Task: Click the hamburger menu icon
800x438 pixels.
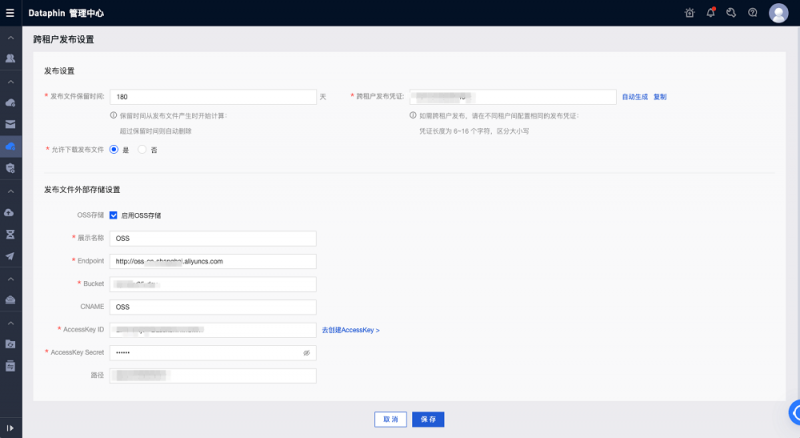Action: (x=10, y=13)
